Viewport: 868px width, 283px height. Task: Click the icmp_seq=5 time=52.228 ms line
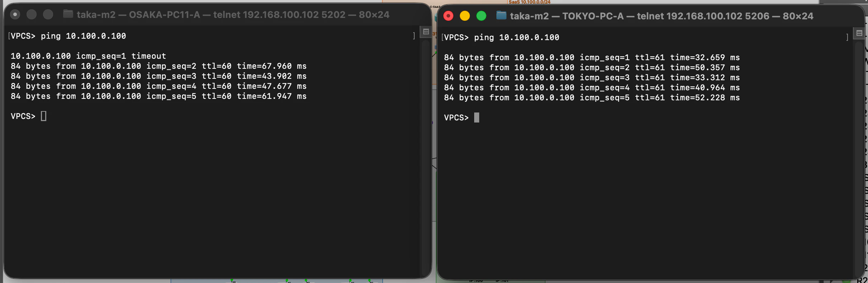click(592, 97)
